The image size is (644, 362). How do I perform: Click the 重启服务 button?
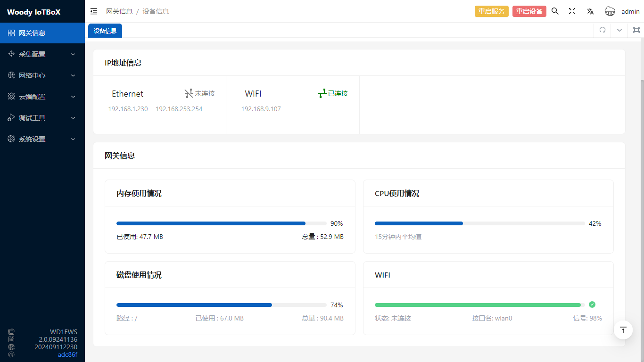coord(491,11)
